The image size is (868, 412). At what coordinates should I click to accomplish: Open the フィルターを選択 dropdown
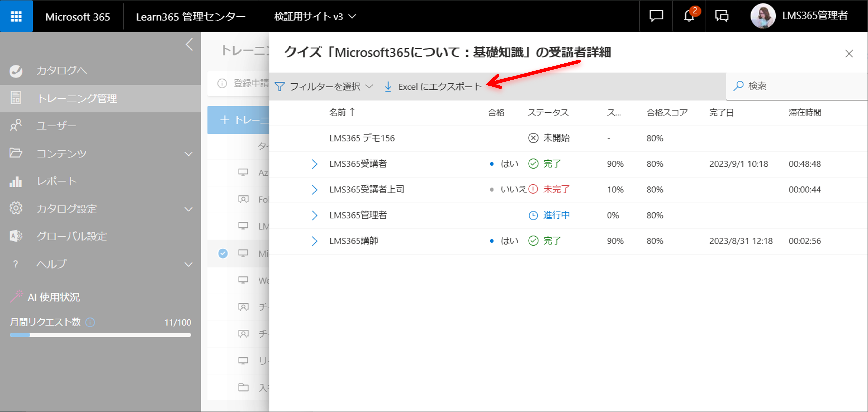pyautogui.click(x=324, y=86)
